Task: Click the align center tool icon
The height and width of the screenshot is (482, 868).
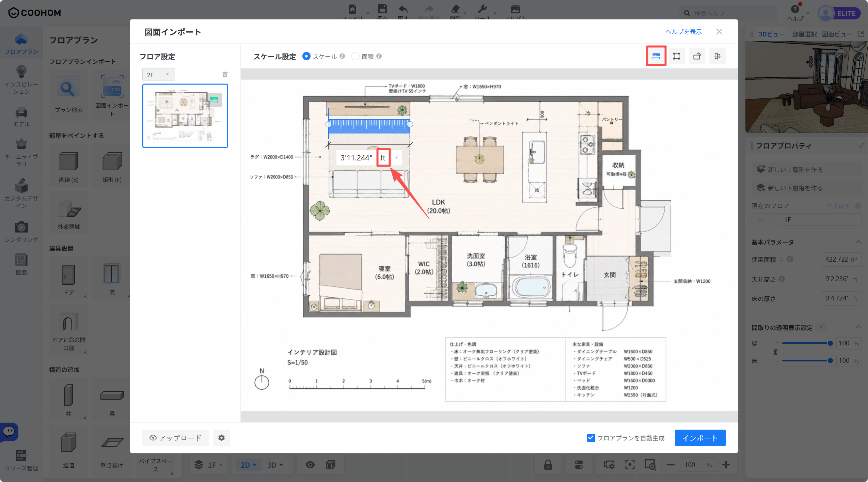Action: coord(717,56)
